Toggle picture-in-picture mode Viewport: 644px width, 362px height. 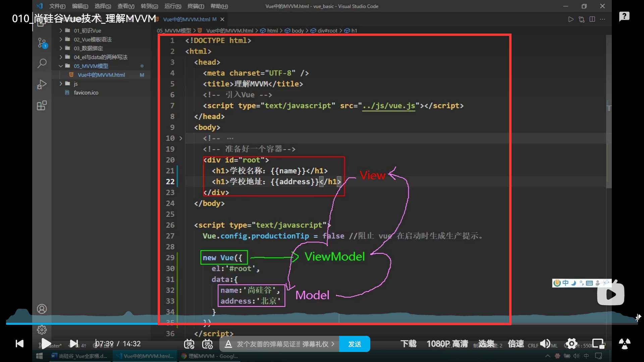(x=598, y=344)
